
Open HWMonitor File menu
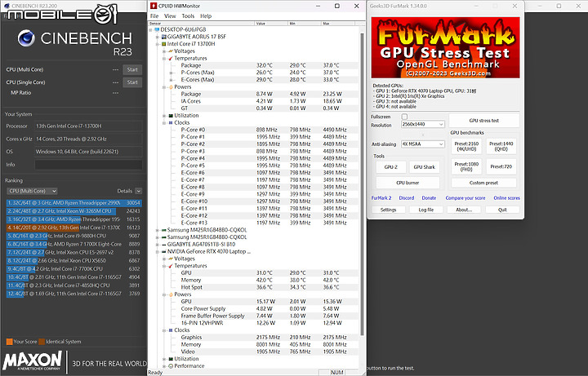click(154, 16)
